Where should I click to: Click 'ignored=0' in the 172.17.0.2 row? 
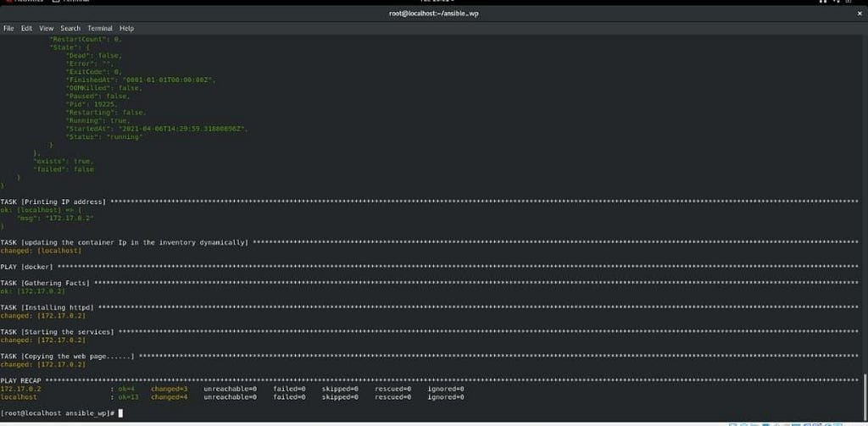pyautogui.click(x=446, y=389)
